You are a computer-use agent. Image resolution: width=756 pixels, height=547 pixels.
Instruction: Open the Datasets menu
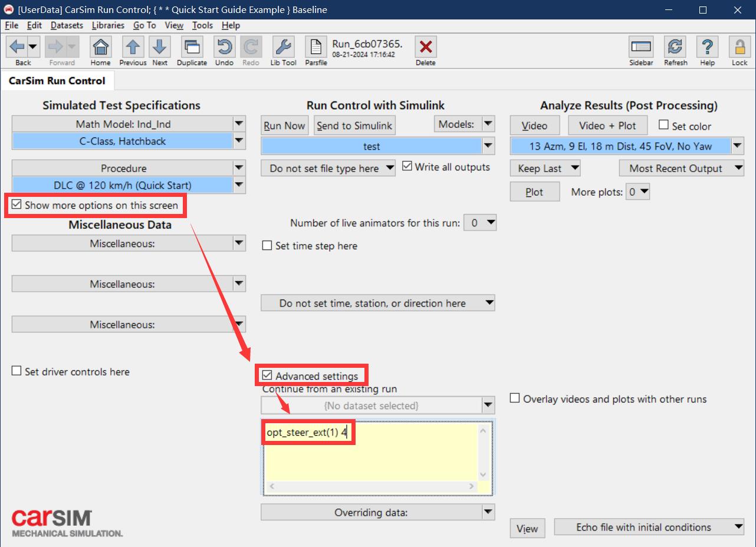(67, 25)
